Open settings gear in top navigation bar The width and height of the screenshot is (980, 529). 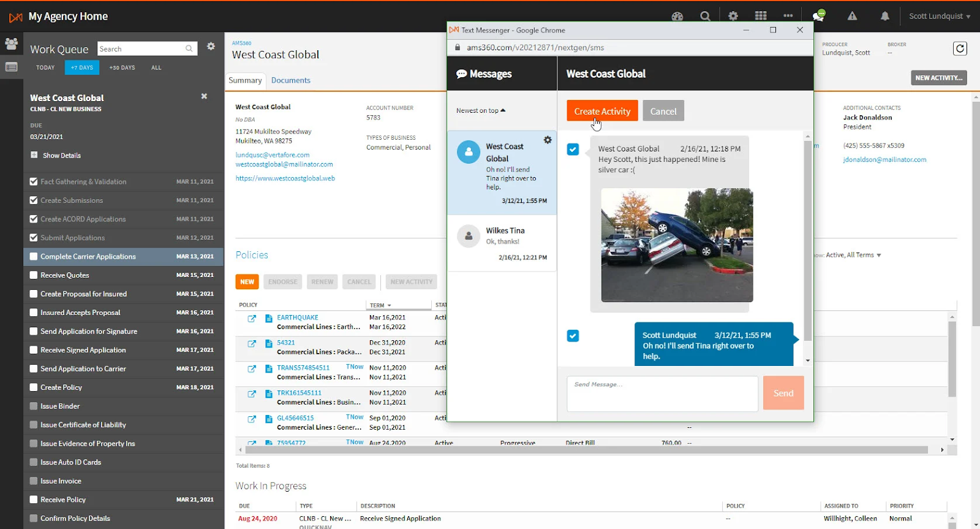tap(733, 16)
